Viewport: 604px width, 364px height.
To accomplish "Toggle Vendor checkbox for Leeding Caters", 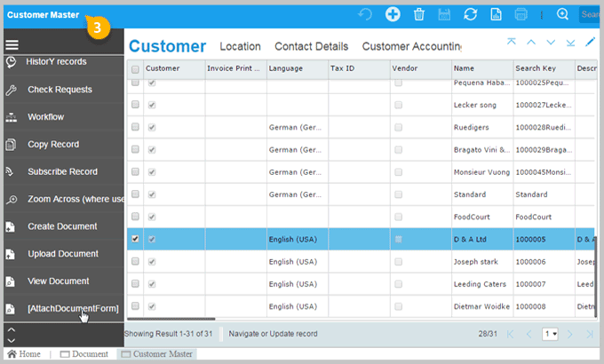I will pos(398,284).
